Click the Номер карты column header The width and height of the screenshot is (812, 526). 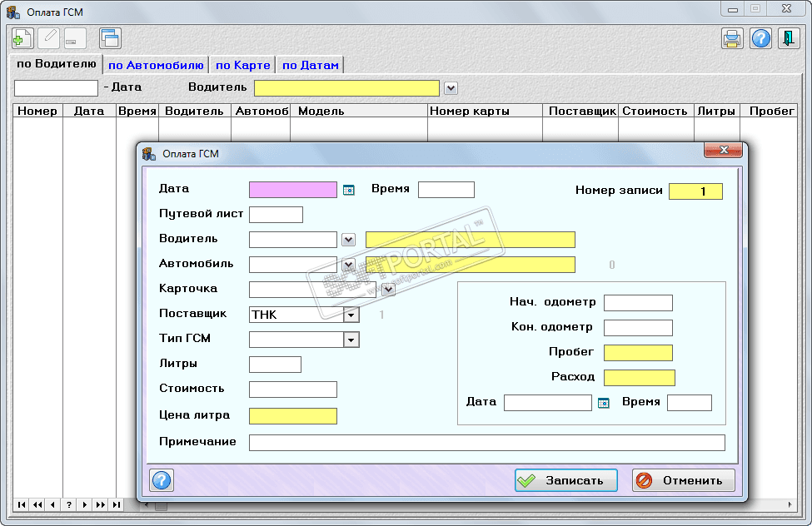click(485, 111)
